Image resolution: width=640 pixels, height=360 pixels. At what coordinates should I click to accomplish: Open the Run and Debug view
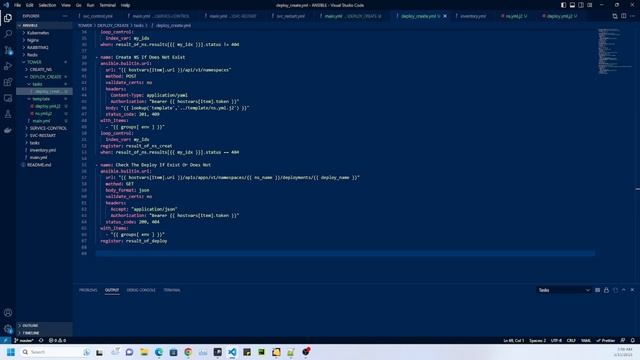(x=8, y=66)
